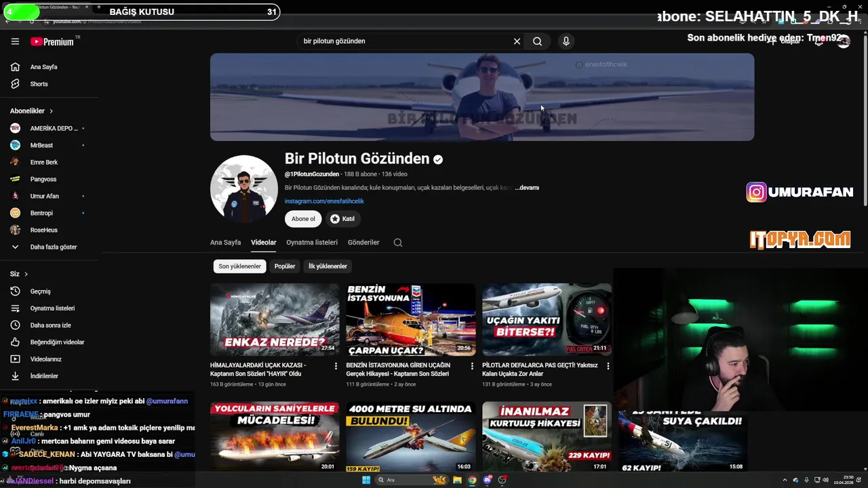Open 'HİMALAYALARDAKİ UÇAK KAZASI' video title
The image size is (868, 488).
point(258,369)
